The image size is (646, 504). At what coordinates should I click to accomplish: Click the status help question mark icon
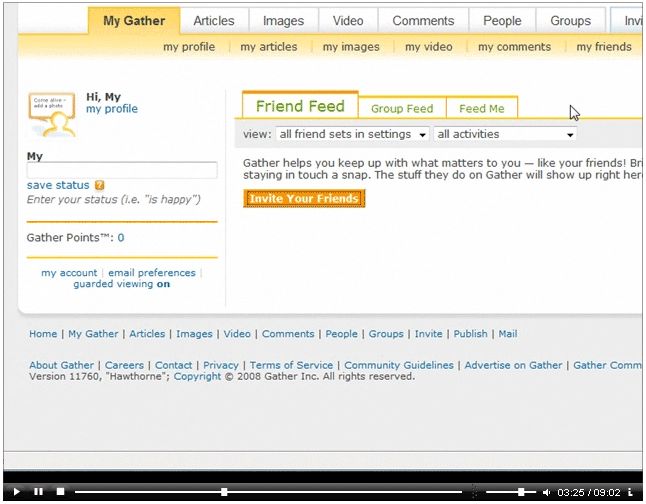tap(99, 185)
